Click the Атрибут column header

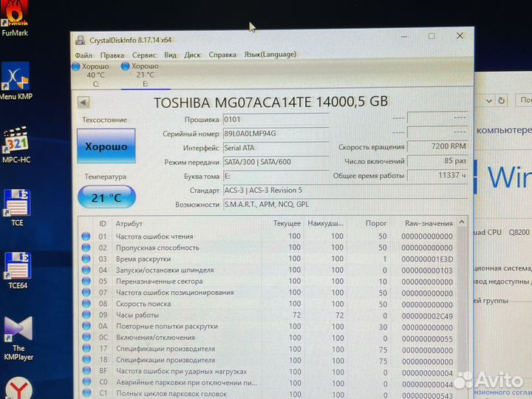pyautogui.click(x=129, y=224)
